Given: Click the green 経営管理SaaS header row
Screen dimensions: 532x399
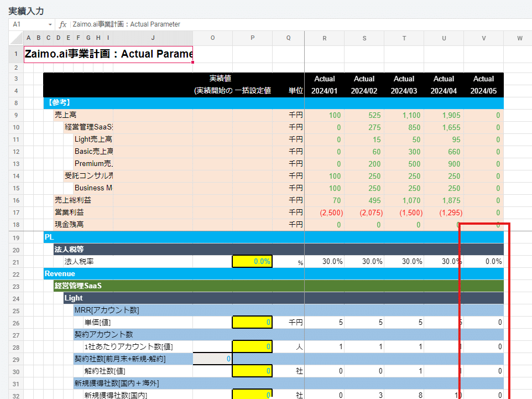Looking at the screenshot, I should (x=279, y=286).
